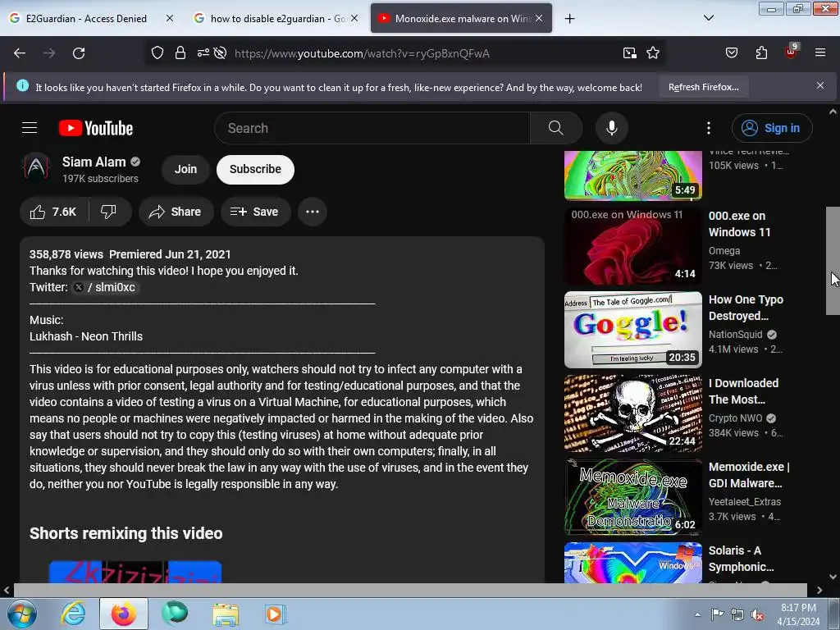Open the Siam Alam channel avatar
The height and width of the screenshot is (630, 840).
[x=36, y=167]
